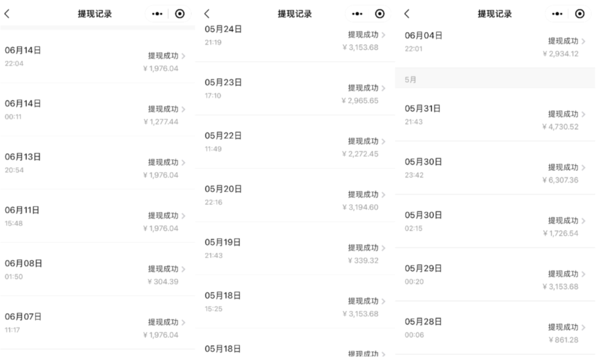
Task: Open the ••• menu in the middle panel header
Action: point(356,13)
